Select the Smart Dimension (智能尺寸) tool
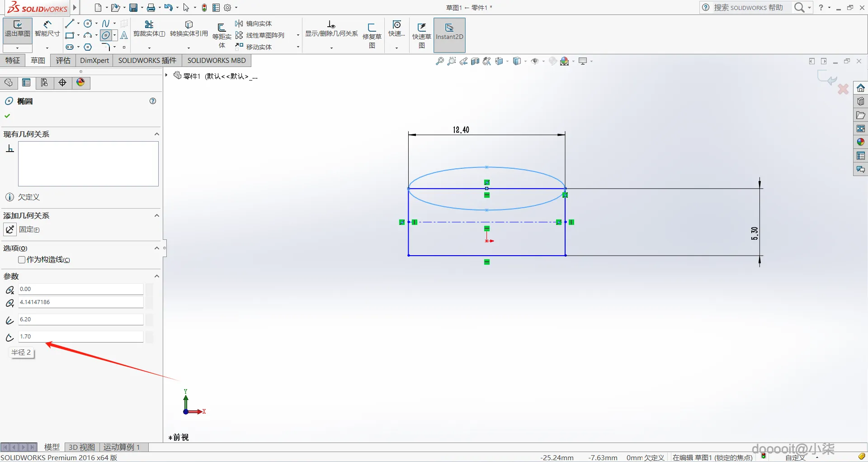Screen dimensions: 868x462 point(47,29)
